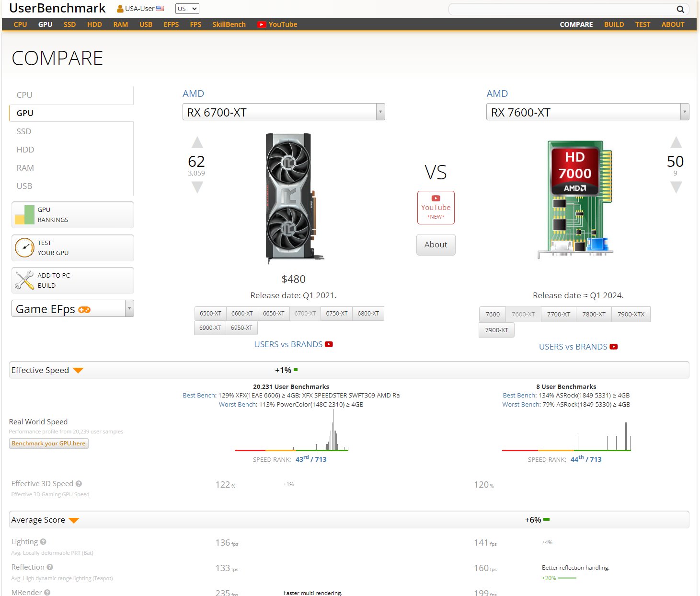The width and height of the screenshot is (700, 596).
Task: Click the About button under VS
Action: pyautogui.click(x=436, y=245)
